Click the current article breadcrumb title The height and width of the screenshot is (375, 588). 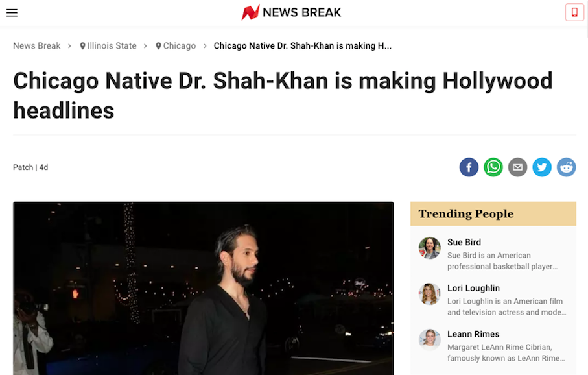click(x=302, y=46)
